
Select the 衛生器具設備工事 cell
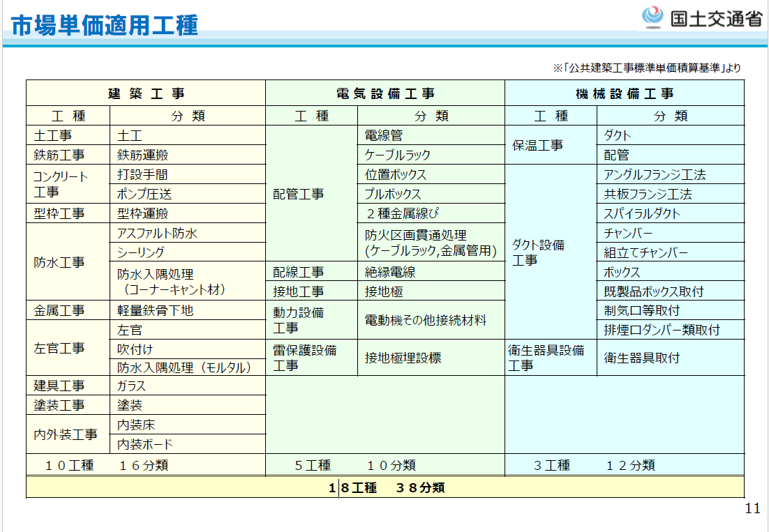551,358
